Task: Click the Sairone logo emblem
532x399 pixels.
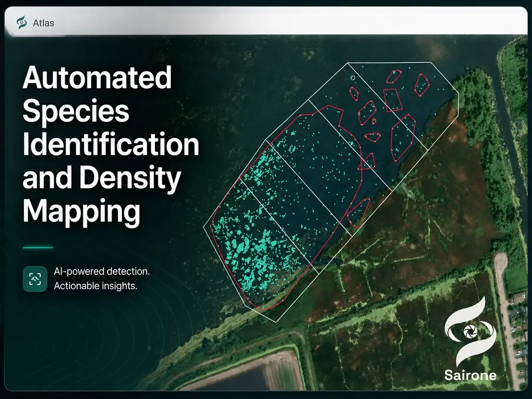Action: click(x=470, y=331)
